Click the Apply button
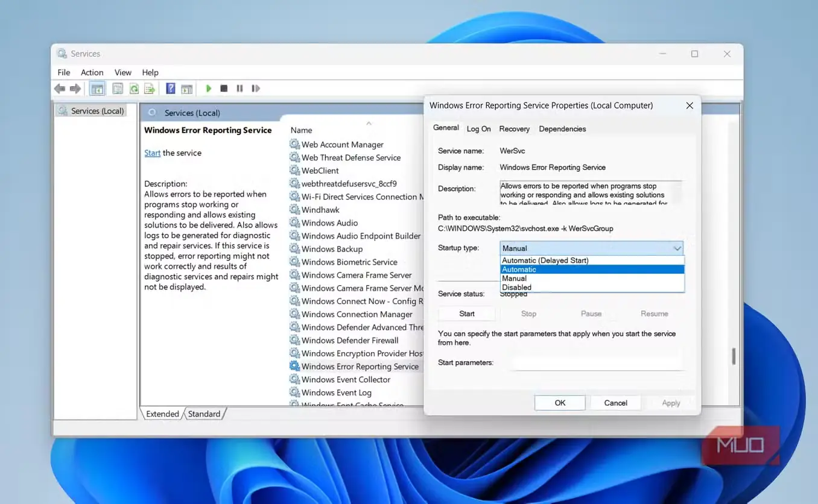 [671, 403]
